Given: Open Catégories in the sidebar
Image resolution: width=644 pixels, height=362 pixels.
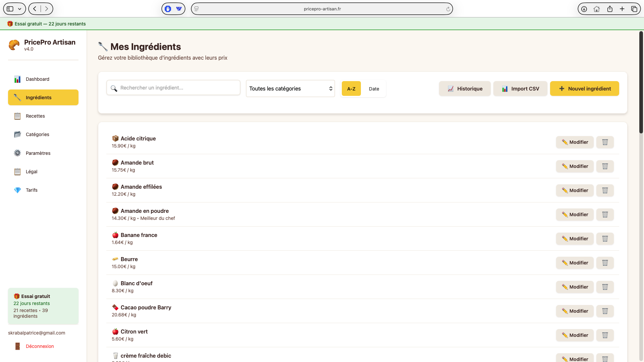Looking at the screenshot, I should click(x=43, y=134).
